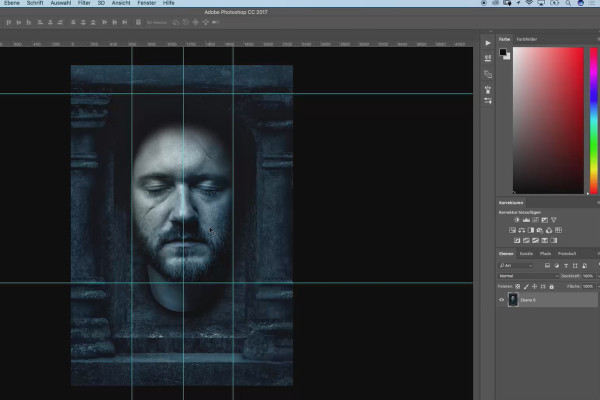This screenshot has width=600, height=400.
Task: Add a Threshold adjustment layer
Action: click(535, 240)
